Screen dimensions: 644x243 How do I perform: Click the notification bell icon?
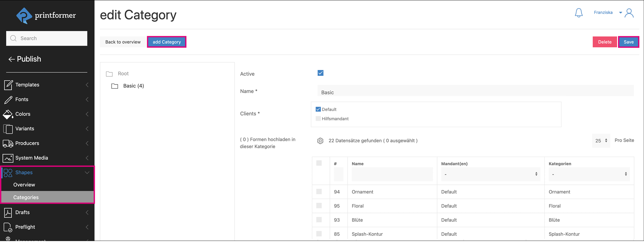point(578,13)
